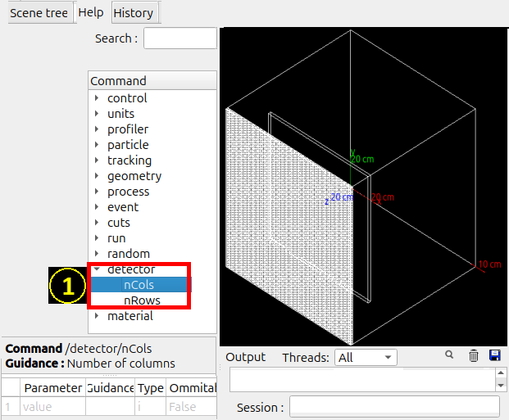Viewport: 509px width, 420px height.
Task: Open the output search magnifier icon
Action: [x=449, y=355]
